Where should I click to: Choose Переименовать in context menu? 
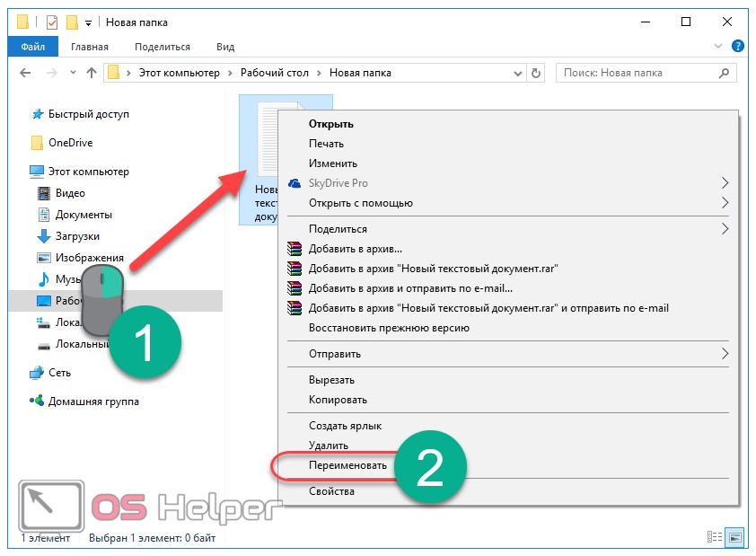[x=348, y=466]
